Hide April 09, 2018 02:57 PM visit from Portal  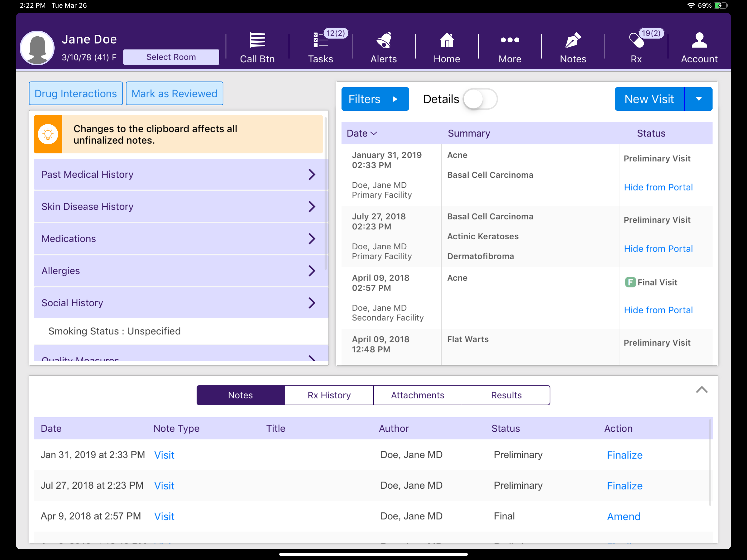coord(658,310)
